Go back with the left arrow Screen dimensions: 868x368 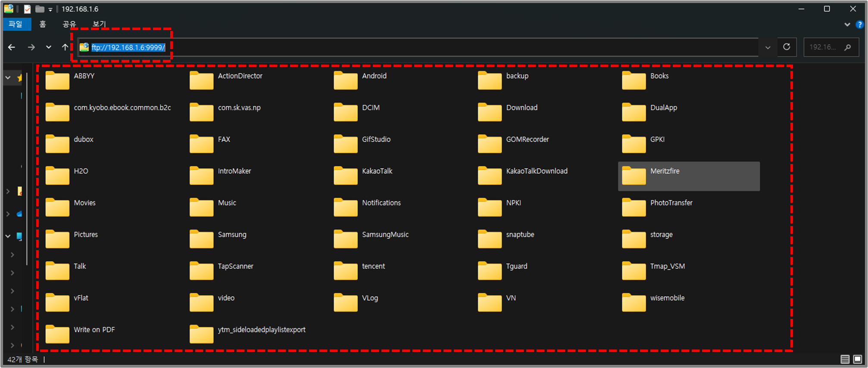coord(12,47)
